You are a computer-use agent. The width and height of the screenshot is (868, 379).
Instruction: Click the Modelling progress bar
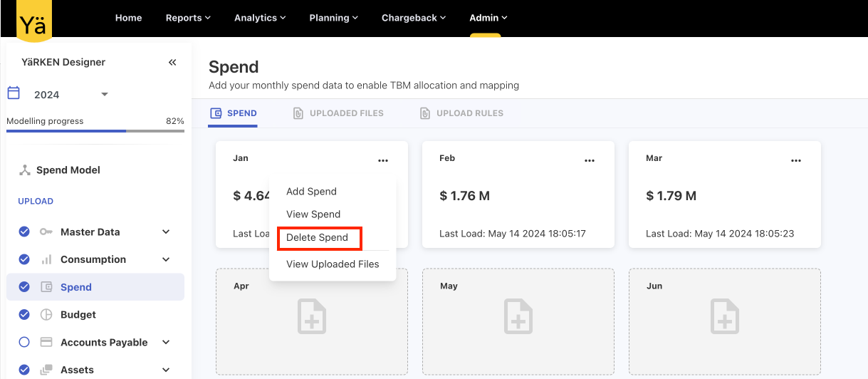[x=95, y=131]
